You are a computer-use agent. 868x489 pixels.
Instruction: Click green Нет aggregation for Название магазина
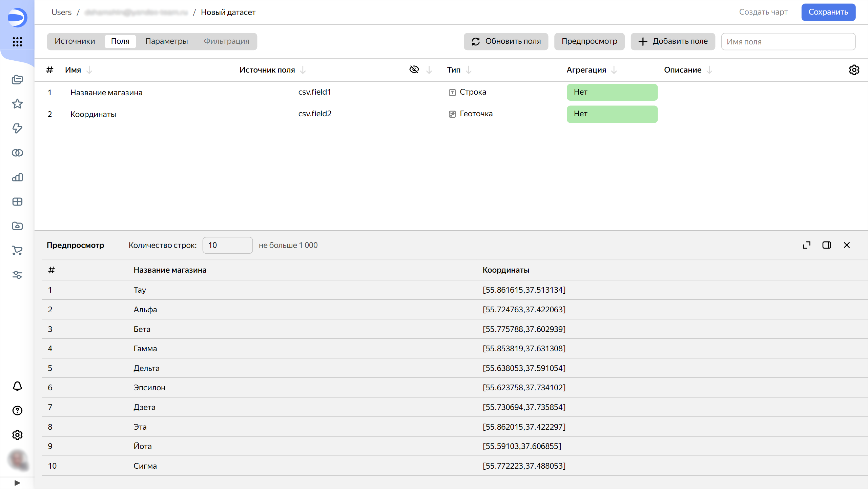pyautogui.click(x=612, y=92)
